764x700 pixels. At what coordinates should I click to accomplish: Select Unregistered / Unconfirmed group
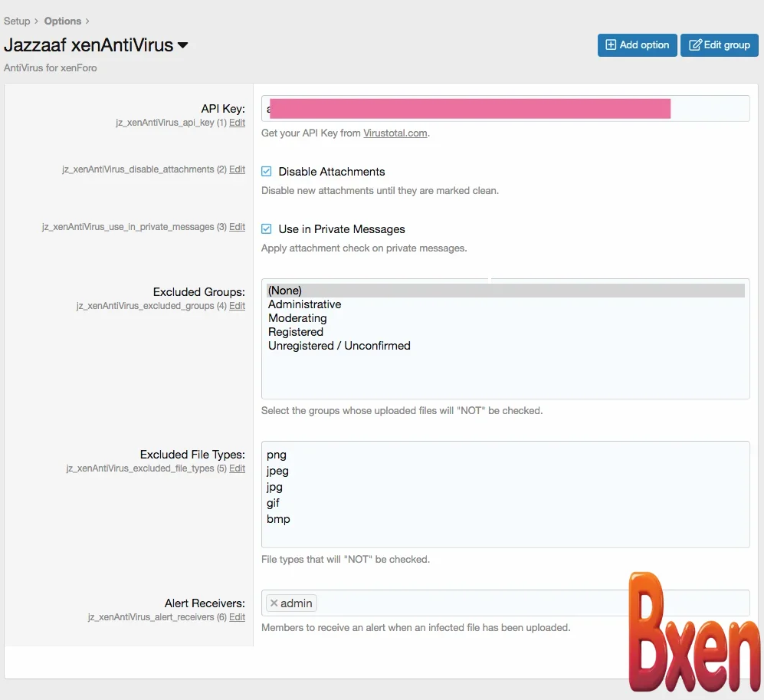click(339, 346)
